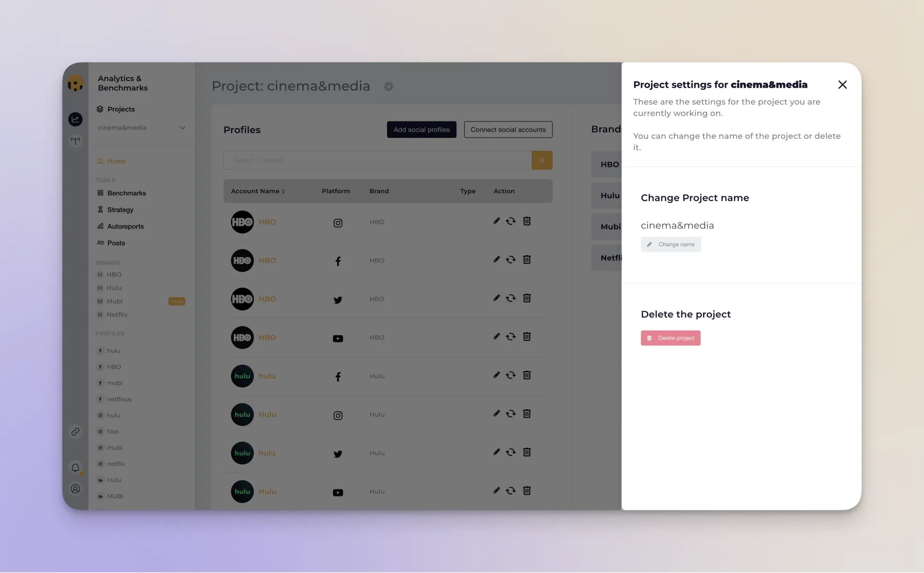Open Strategy tool
This screenshot has width=924, height=573.
pyautogui.click(x=115, y=210)
